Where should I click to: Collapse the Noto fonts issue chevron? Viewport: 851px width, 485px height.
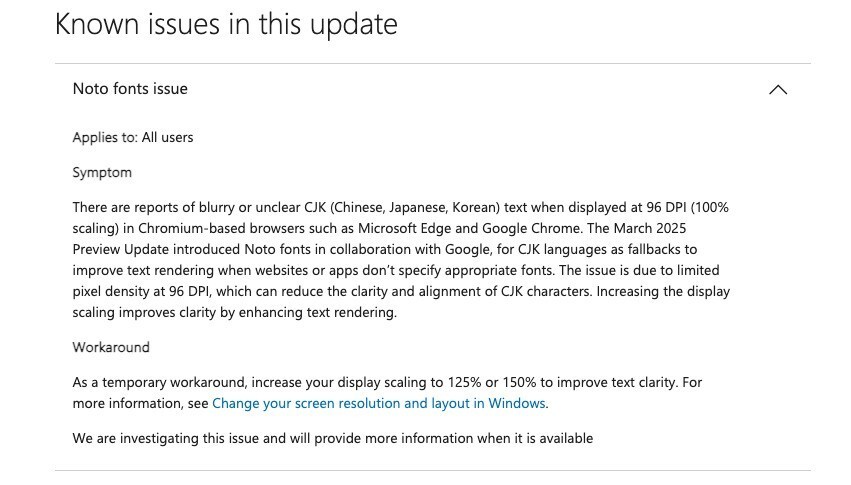pyautogui.click(x=777, y=90)
